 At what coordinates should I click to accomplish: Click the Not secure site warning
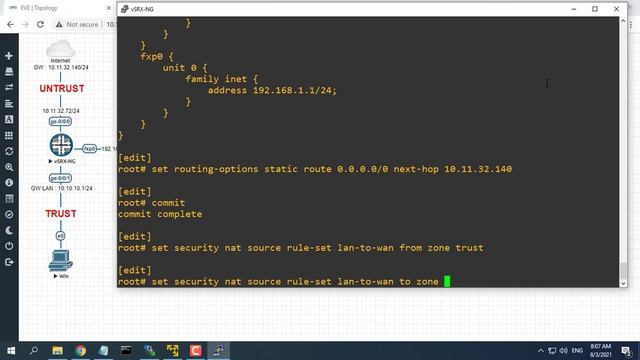tap(77, 24)
